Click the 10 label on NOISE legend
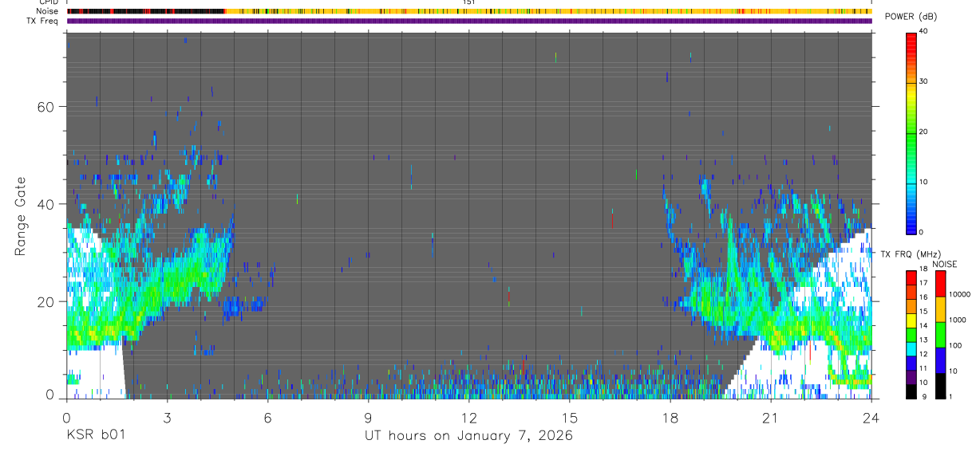 952,371
